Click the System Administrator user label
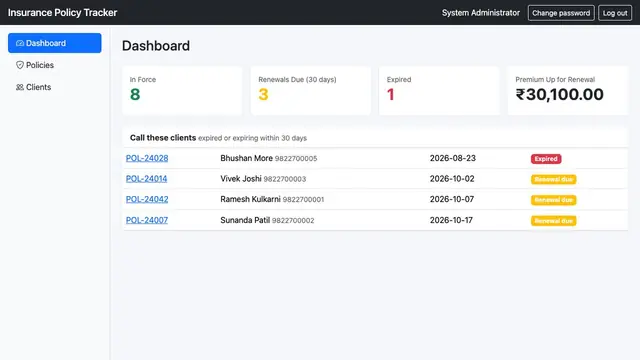This screenshot has width=640, height=360. tap(481, 13)
